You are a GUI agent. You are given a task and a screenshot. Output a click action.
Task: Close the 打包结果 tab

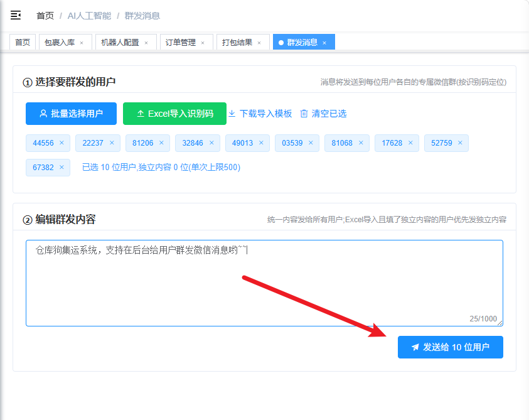coord(259,43)
